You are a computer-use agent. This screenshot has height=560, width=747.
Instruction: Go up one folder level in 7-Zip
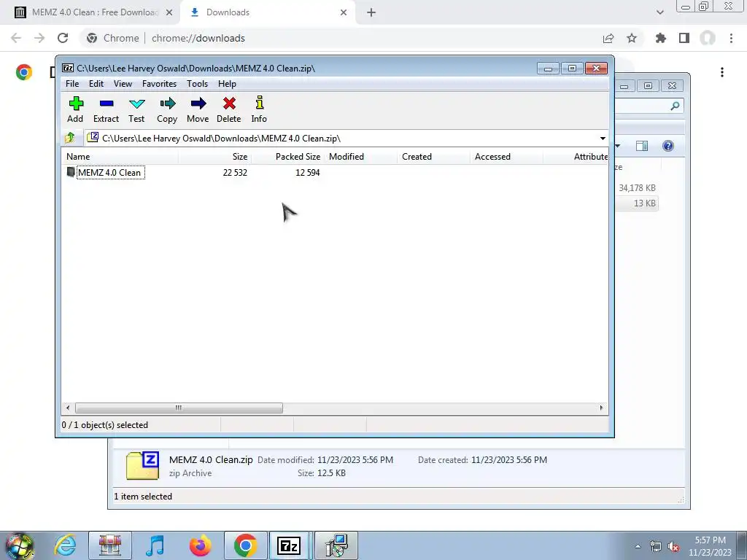coord(70,138)
